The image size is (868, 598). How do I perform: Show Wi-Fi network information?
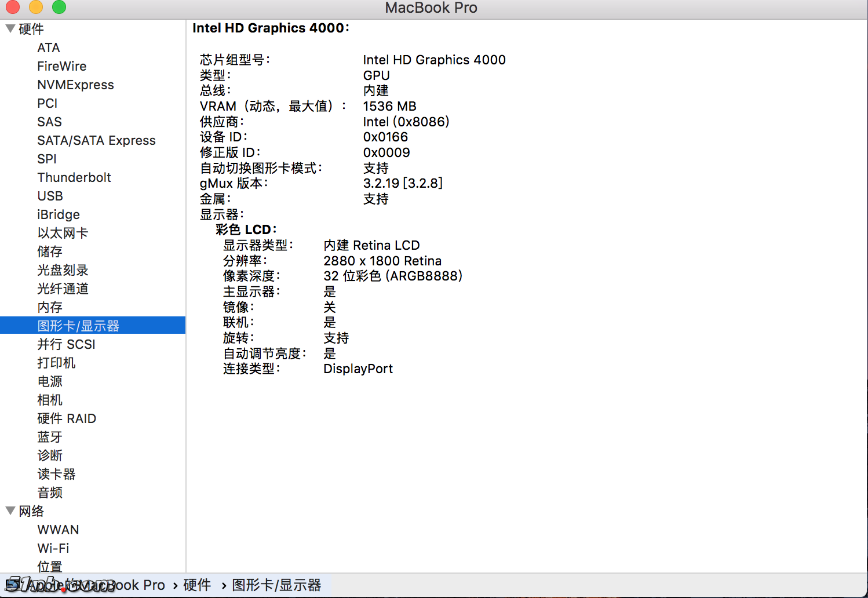[53, 548]
